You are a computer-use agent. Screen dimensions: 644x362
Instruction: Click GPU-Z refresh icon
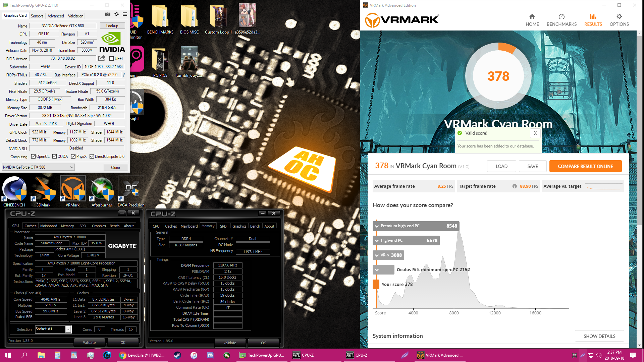click(116, 14)
